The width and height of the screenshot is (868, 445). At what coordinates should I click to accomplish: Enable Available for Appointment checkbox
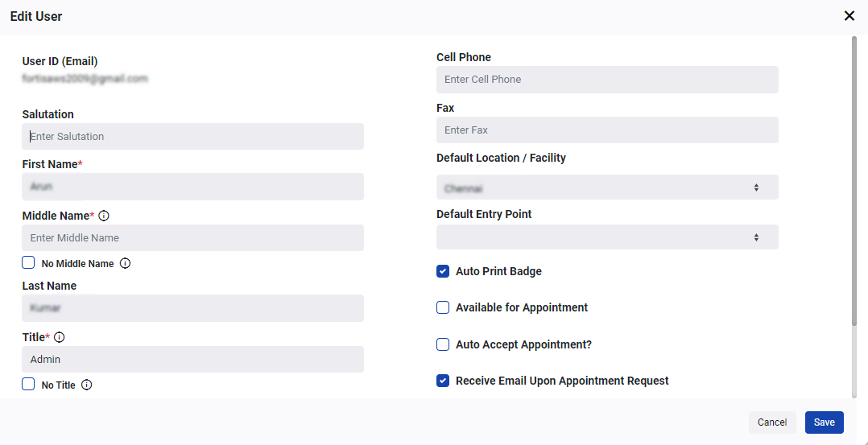443,307
